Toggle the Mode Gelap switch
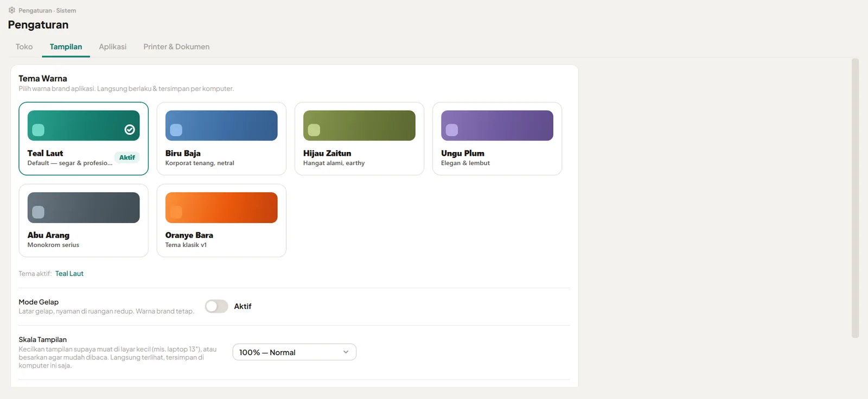 pyautogui.click(x=216, y=306)
